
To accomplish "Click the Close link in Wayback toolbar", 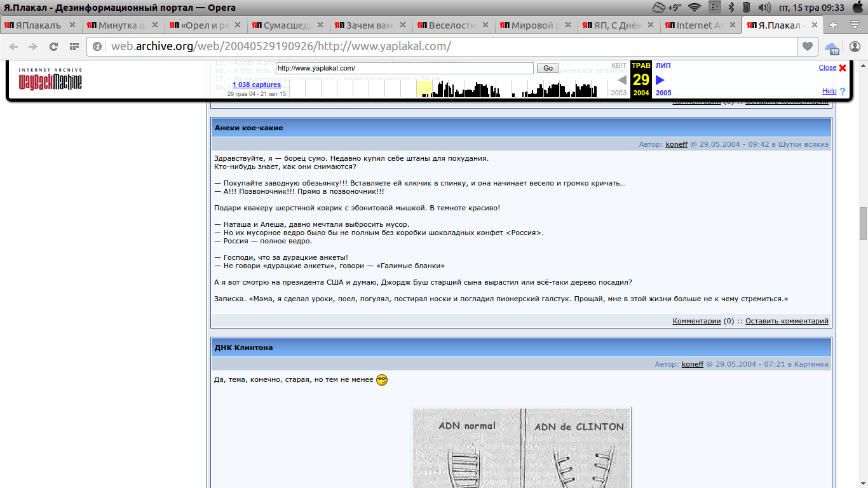I will tap(827, 67).
